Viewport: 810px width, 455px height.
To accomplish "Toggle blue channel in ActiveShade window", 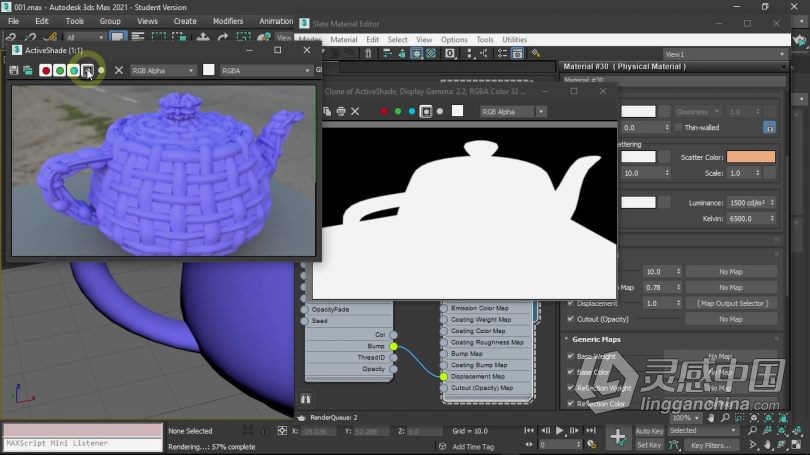I will pyautogui.click(x=73, y=70).
